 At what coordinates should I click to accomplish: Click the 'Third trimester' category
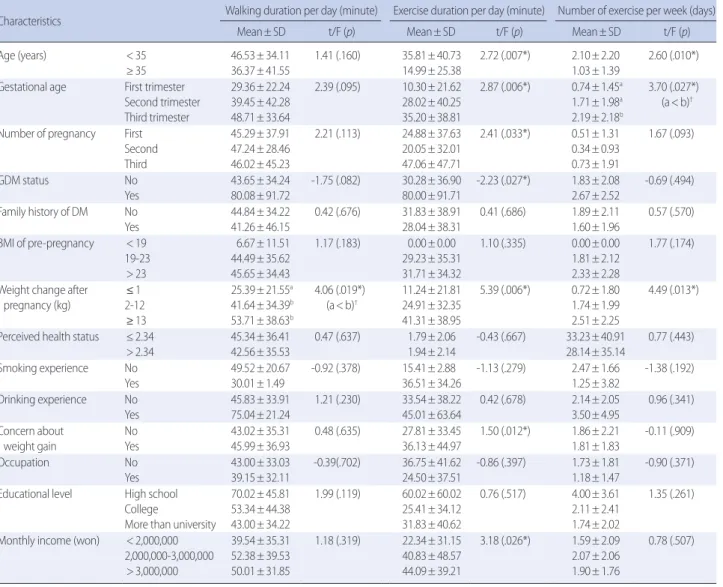tap(157, 118)
